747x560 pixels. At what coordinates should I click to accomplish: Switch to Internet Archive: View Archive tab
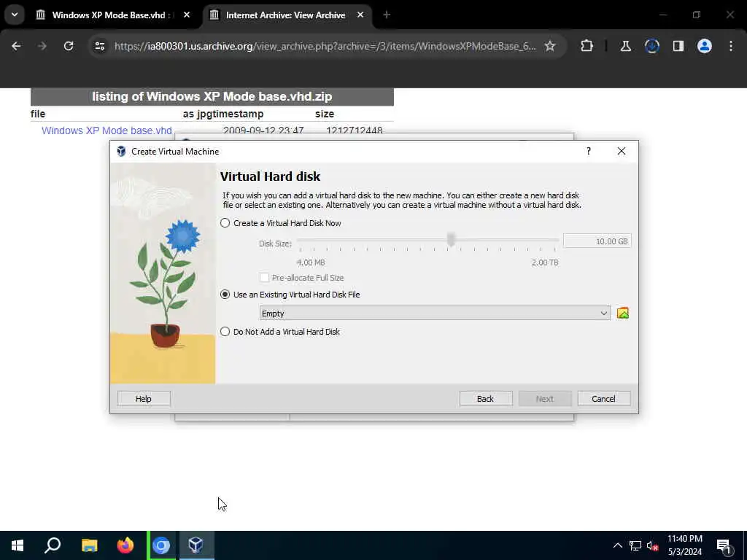286,15
